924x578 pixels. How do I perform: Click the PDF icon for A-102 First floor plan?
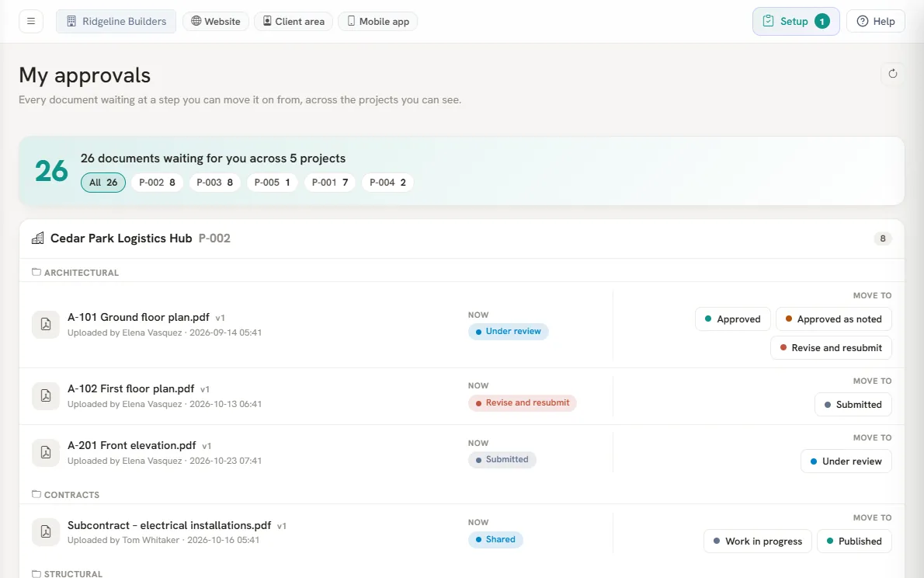[45, 395]
